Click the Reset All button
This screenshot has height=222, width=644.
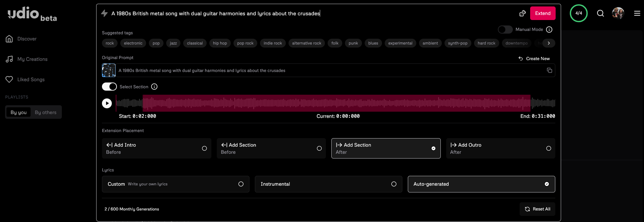537,209
